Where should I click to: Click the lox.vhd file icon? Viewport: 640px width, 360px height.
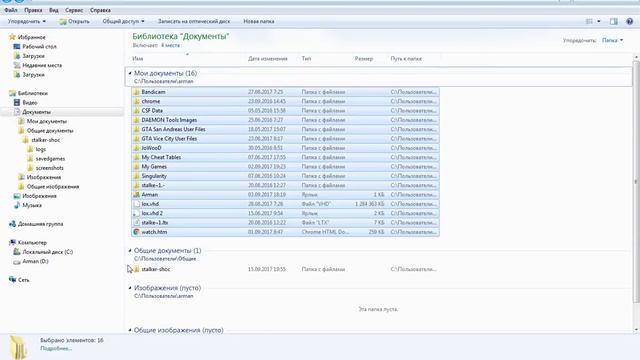point(136,204)
